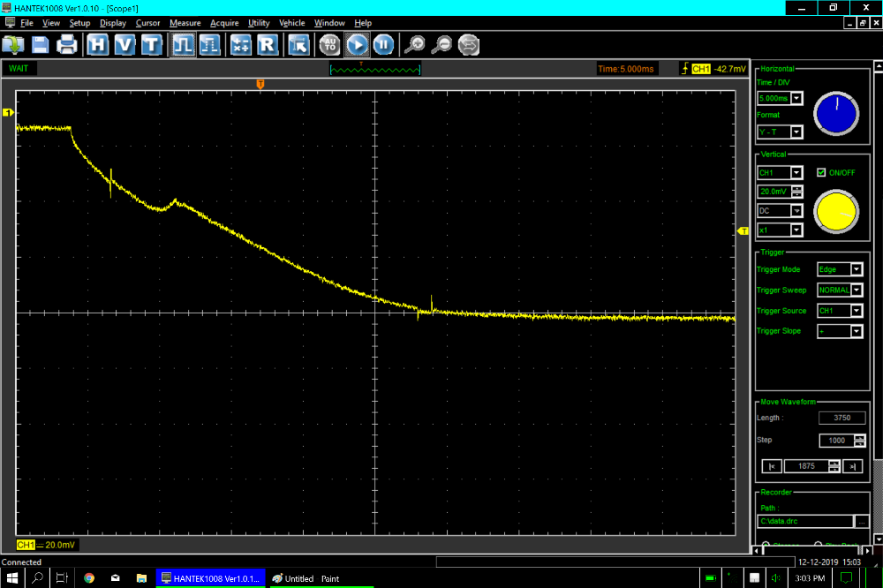883x588 pixels.
Task: Pause acquisition with the stop icon
Action: [x=382, y=44]
